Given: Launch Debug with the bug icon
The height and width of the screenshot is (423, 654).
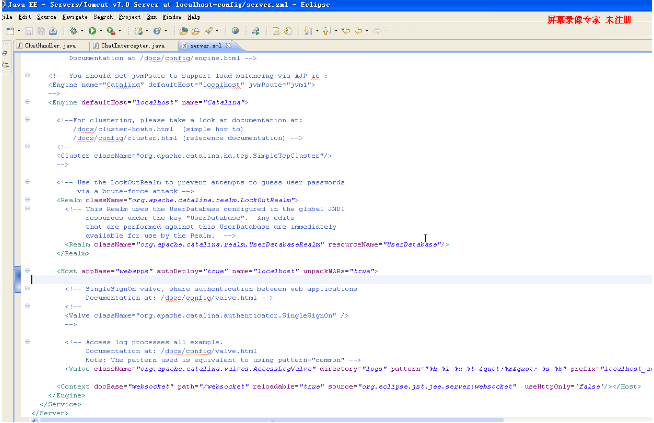Looking at the screenshot, I should [73, 31].
